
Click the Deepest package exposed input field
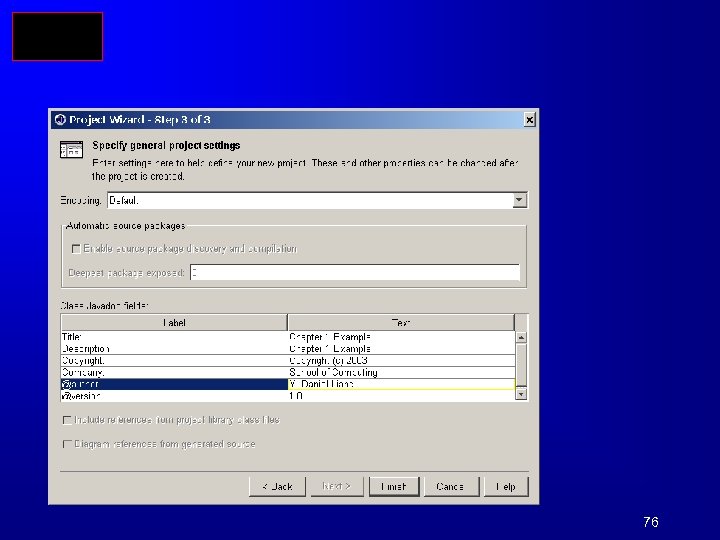[x=355, y=272]
